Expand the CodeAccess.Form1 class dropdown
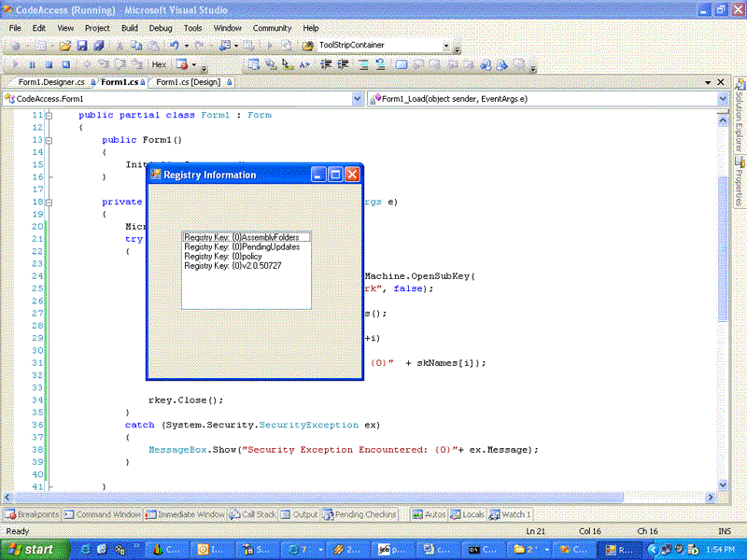The image size is (747, 560). point(358,98)
